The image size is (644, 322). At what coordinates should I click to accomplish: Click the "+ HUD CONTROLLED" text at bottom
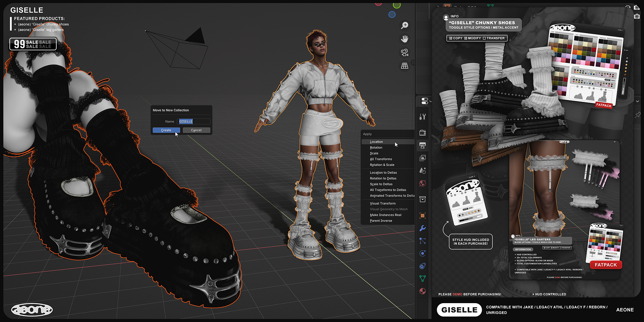pyautogui.click(x=549, y=294)
